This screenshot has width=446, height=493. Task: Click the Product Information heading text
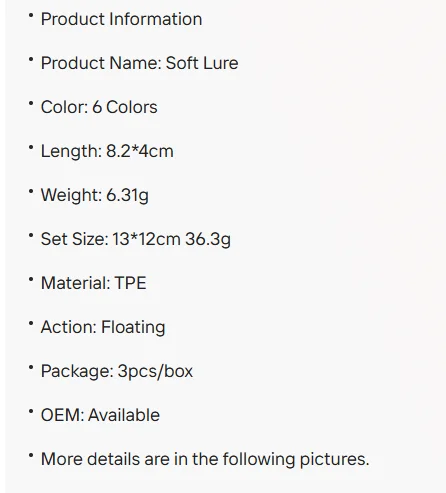pyautogui.click(x=121, y=19)
